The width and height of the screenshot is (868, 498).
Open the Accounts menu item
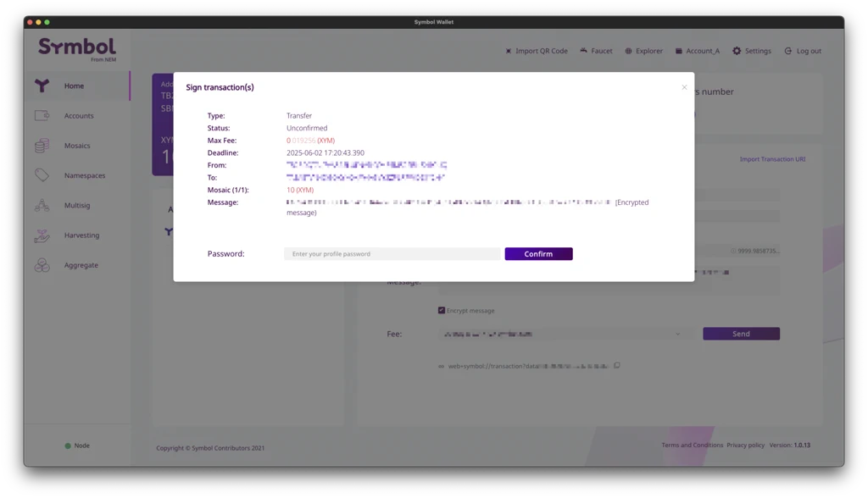click(77, 116)
